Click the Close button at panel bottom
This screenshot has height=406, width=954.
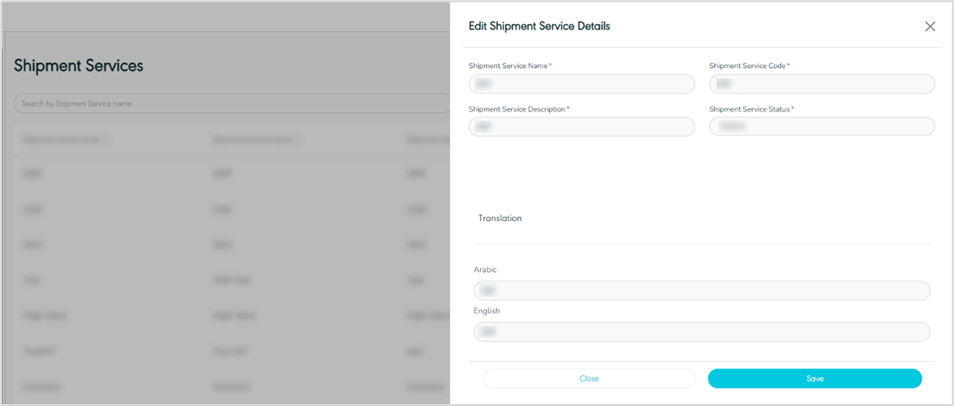point(588,378)
